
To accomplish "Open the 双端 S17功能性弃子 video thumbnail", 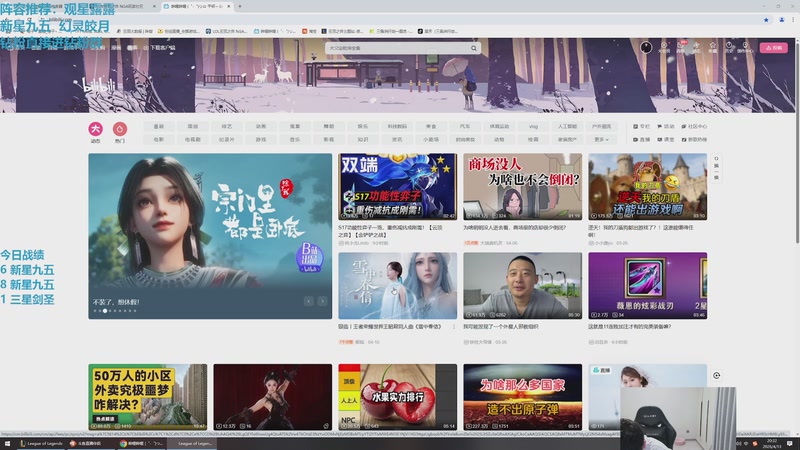I will tap(397, 187).
